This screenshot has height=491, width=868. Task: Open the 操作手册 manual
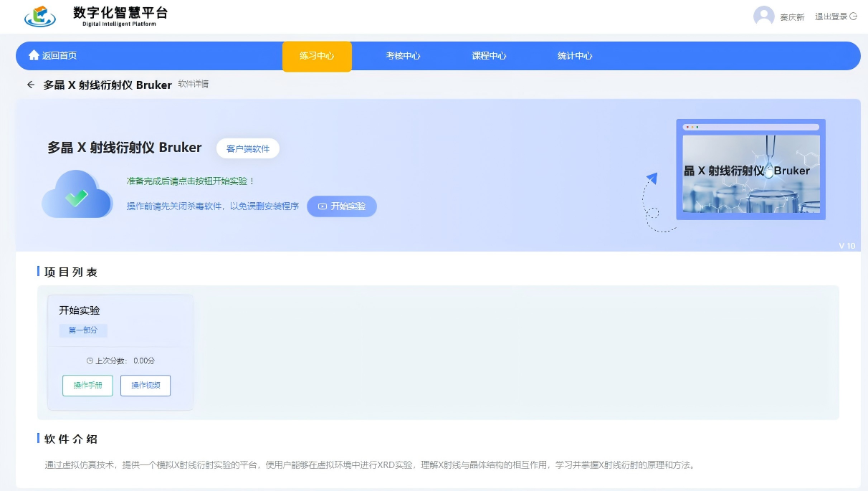87,386
